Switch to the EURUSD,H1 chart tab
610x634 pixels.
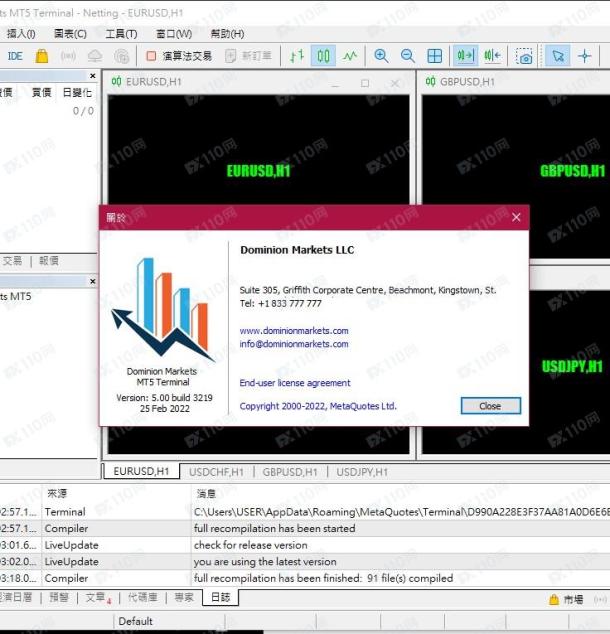(141, 471)
